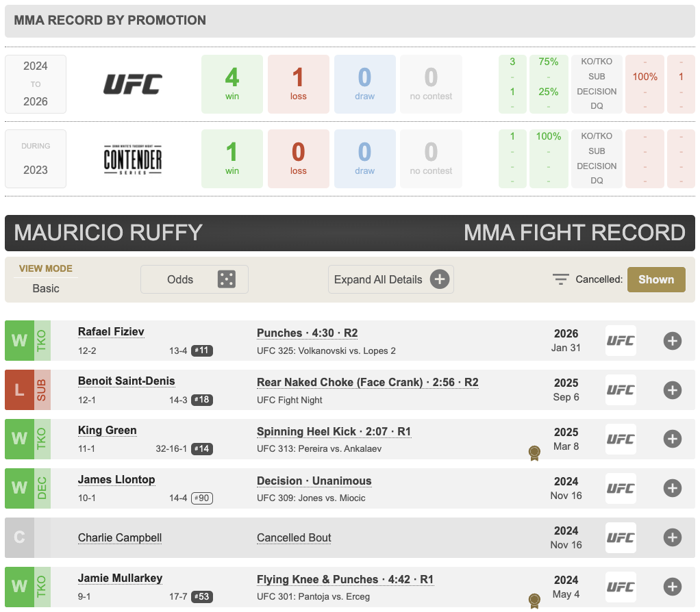Click the filter lines icon near Cancelled
The width and height of the screenshot is (700, 612).
pyautogui.click(x=561, y=279)
